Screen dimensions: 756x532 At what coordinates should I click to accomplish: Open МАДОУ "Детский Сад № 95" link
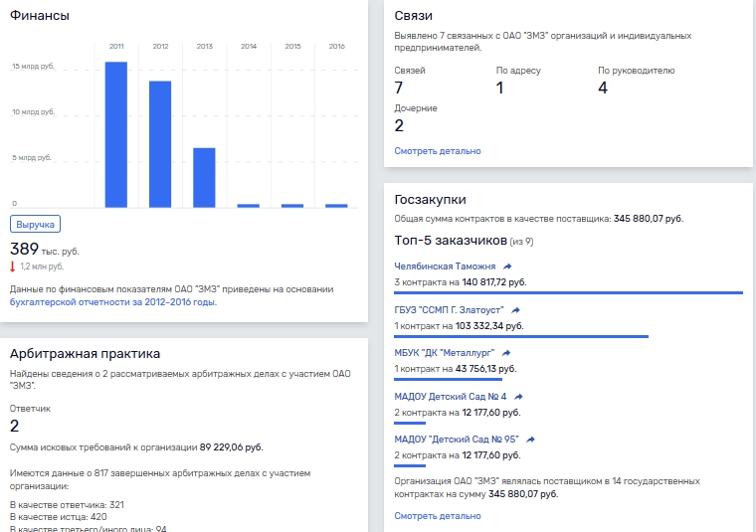coord(457,440)
